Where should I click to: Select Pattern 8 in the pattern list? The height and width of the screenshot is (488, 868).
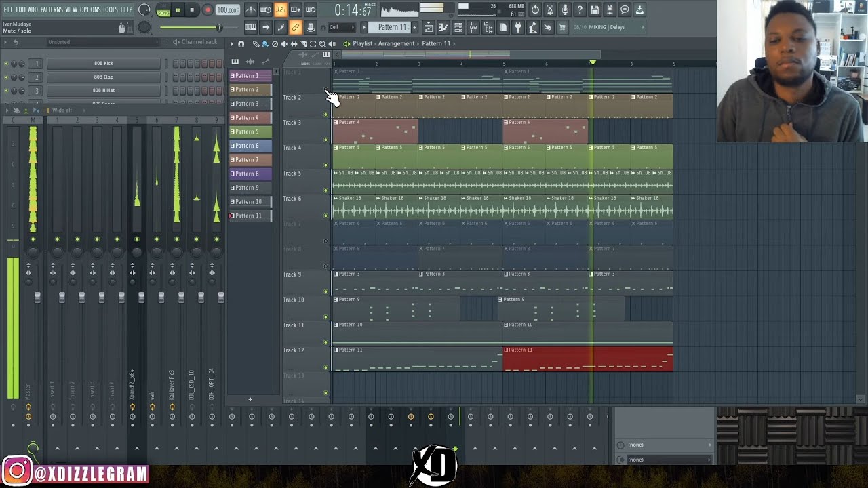(x=250, y=174)
